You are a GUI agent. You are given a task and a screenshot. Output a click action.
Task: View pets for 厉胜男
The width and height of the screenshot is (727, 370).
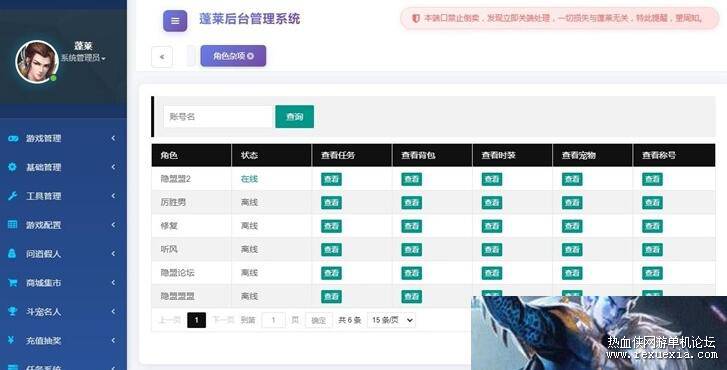pos(572,203)
